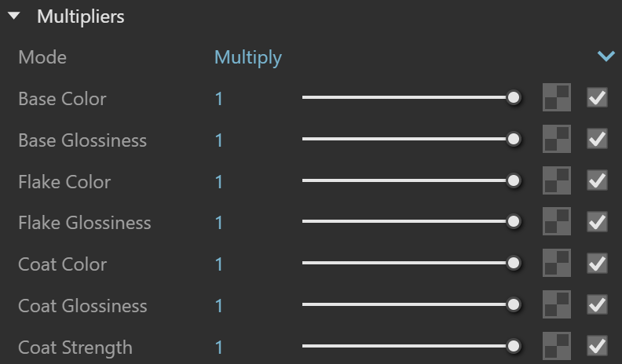Screen dimensions: 622x364
Task: Open texture map slot for Flake Color
Action: tap(557, 180)
